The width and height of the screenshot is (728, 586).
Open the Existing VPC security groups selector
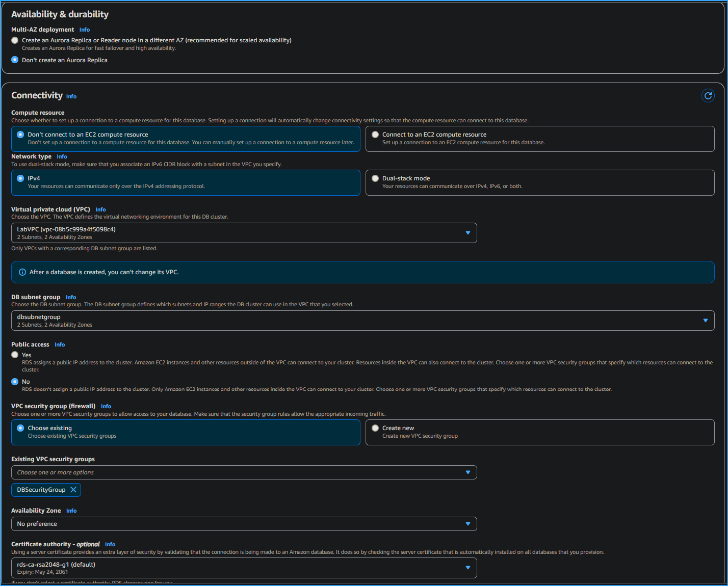(467, 472)
